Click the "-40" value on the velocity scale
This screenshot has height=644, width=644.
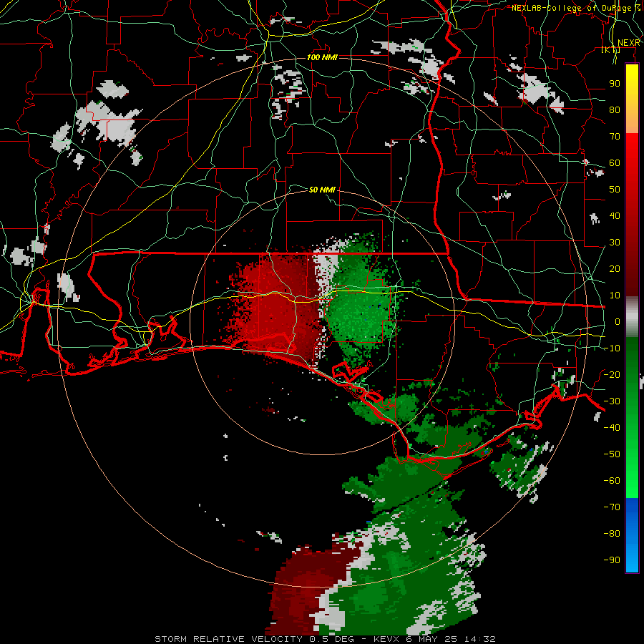(x=612, y=428)
